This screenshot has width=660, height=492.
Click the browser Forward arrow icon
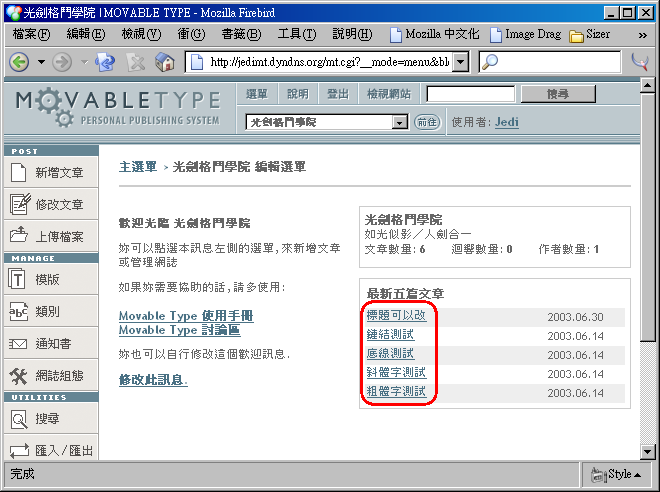[x=62, y=63]
